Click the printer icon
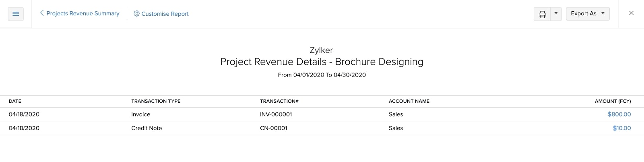 click(542, 14)
